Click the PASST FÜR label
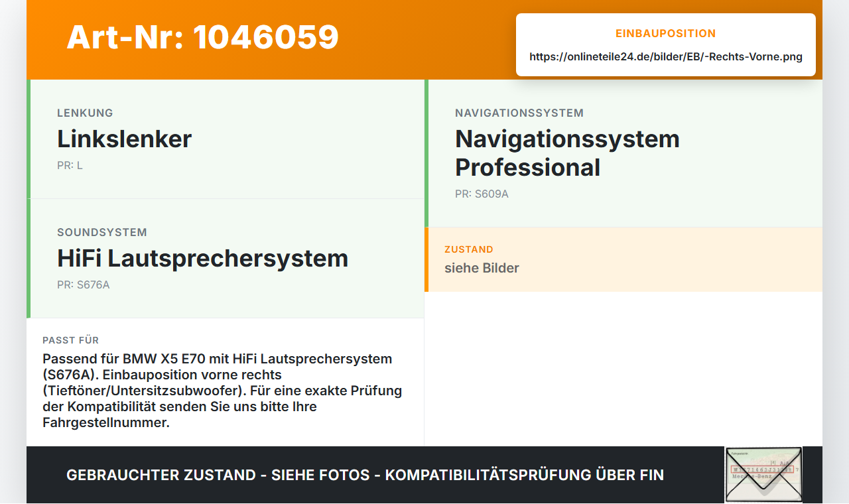 coord(71,340)
